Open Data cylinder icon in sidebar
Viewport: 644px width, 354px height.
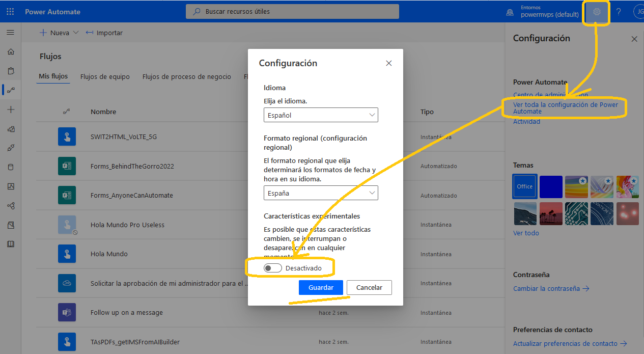click(x=11, y=167)
